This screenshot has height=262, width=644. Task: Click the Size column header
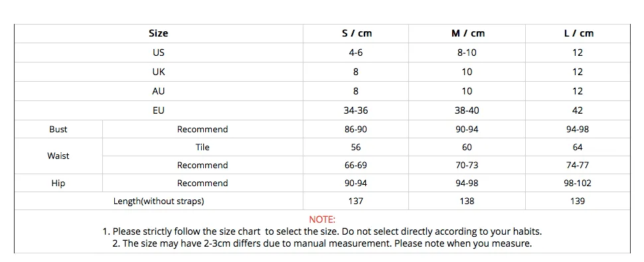(158, 33)
